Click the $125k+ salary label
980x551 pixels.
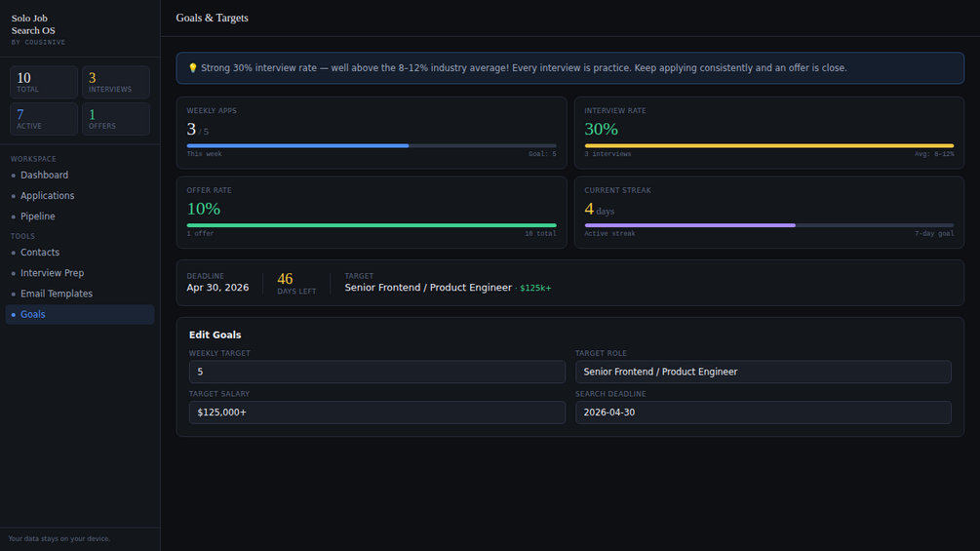535,288
